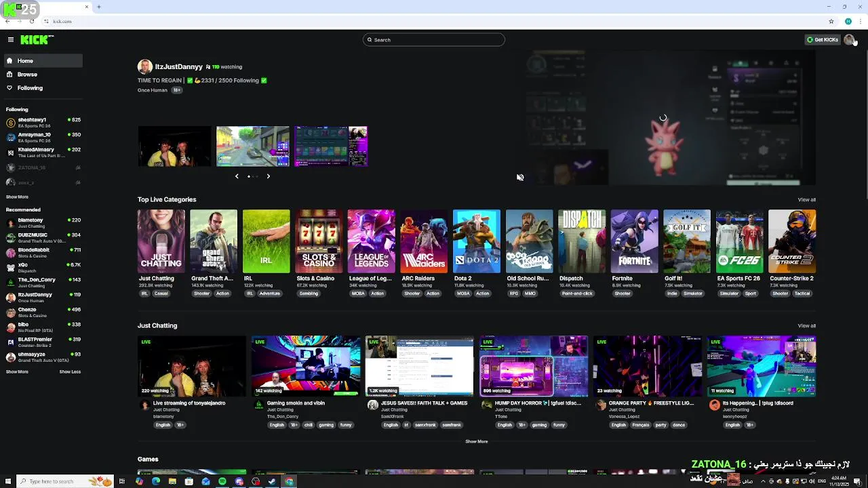This screenshot has width=868, height=488.
Task: Open Dota 2 category card
Action: tap(477, 241)
